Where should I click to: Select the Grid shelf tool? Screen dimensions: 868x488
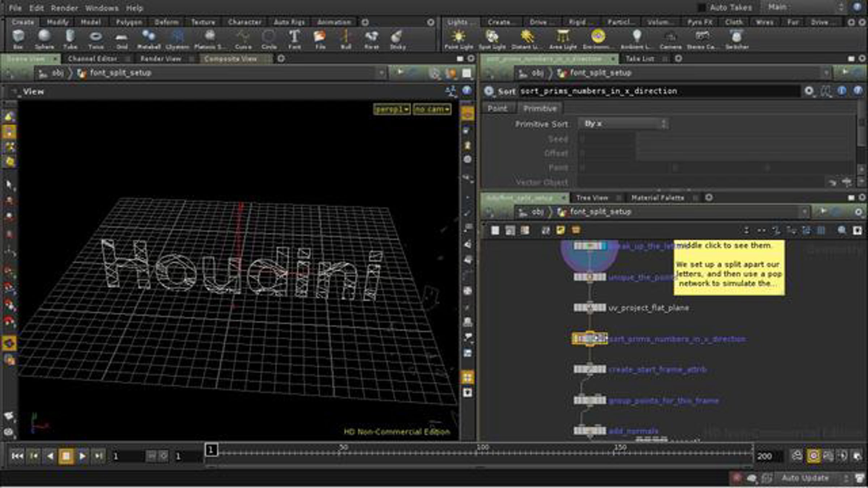(122, 39)
